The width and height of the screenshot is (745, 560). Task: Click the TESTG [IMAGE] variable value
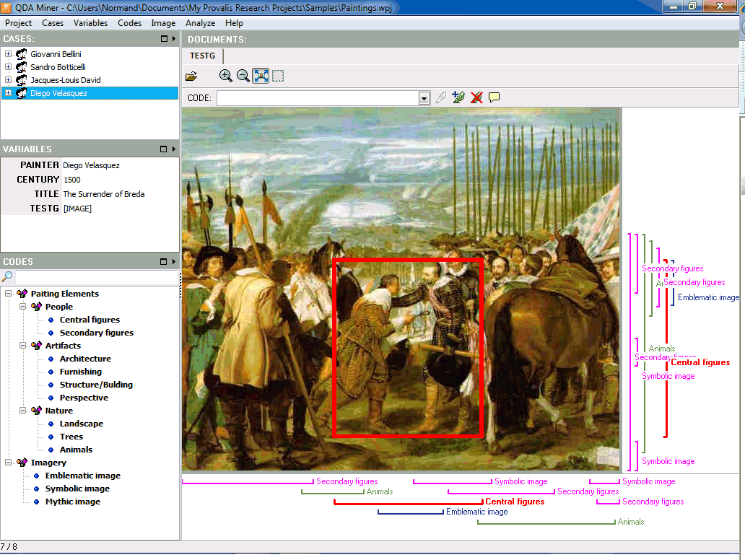click(x=77, y=209)
